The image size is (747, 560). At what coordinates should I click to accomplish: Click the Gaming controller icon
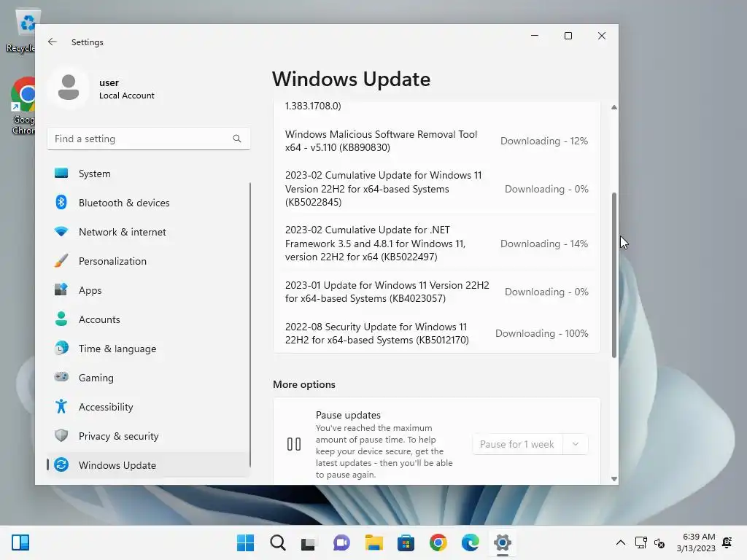point(61,377)
